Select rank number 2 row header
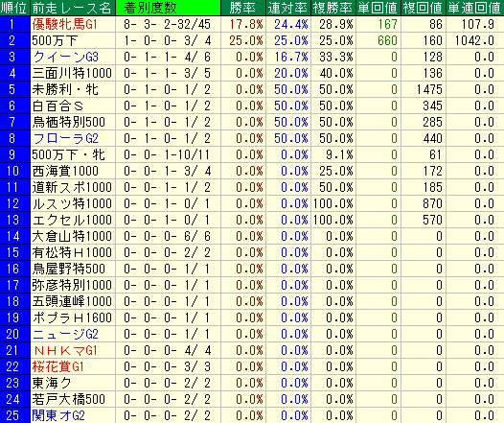 (14, 40)
